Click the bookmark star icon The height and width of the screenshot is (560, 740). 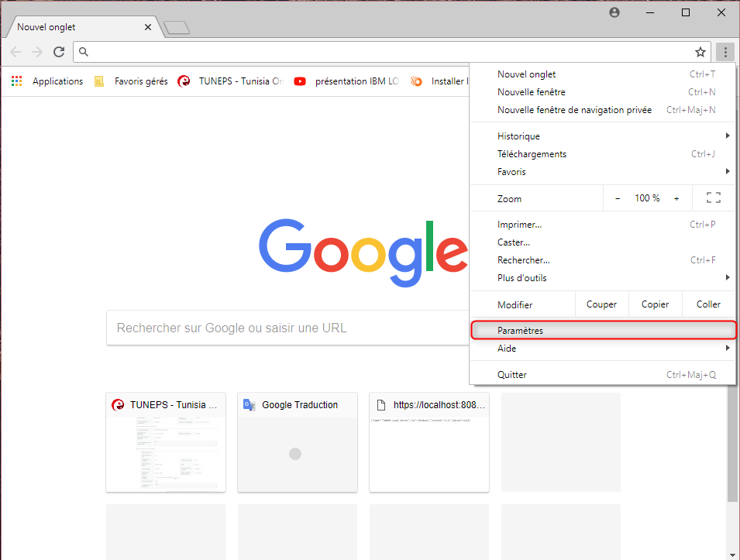click(700, 52)
